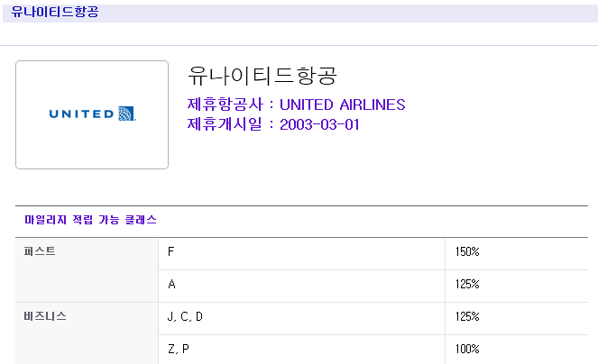Select the A class cell

pos(301,287)
